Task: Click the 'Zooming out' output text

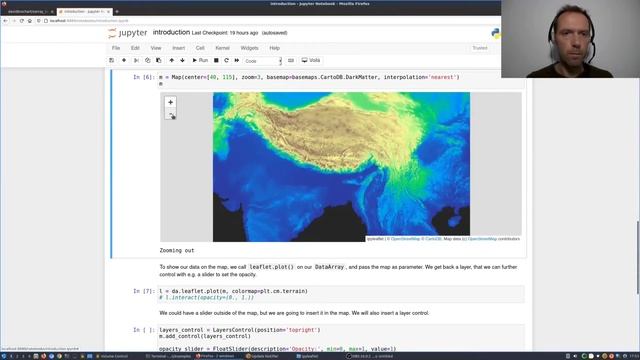Action: pyautogui.click(x=177, y=251)
